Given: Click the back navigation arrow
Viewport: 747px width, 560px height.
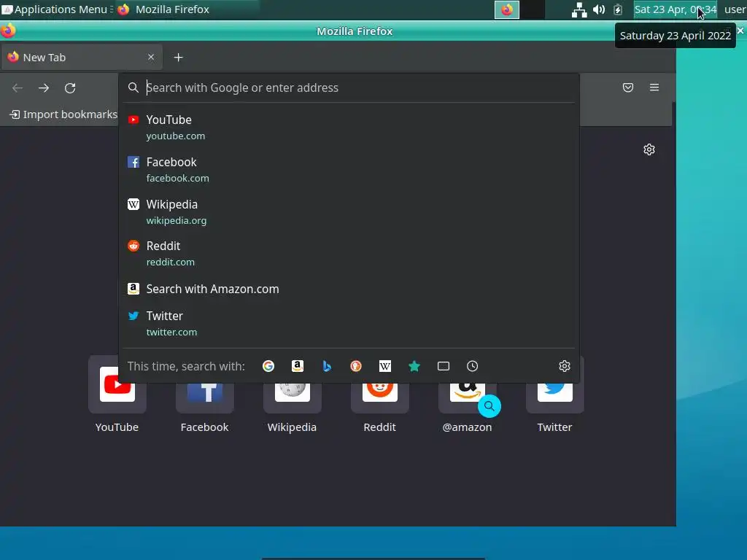Looking at the screenshot, I should 18,88.
